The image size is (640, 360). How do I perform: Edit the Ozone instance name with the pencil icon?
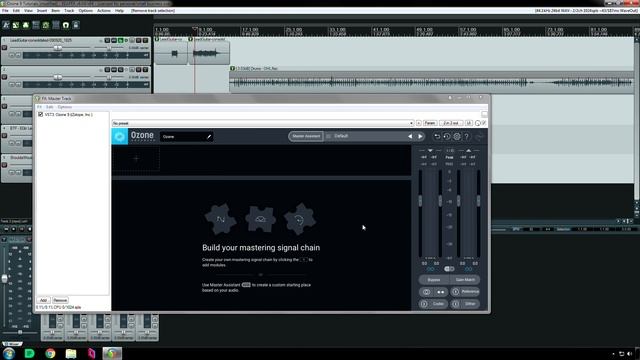(209, 137)
